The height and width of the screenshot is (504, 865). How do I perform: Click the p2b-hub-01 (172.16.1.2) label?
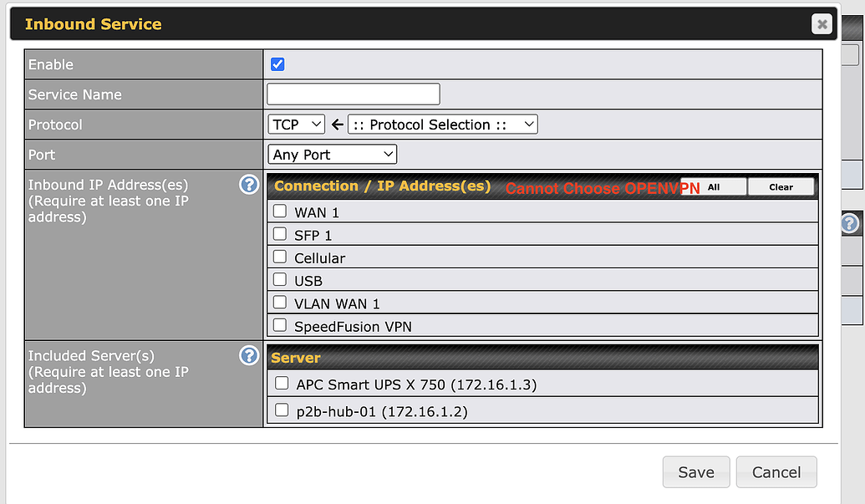[382, 412]
